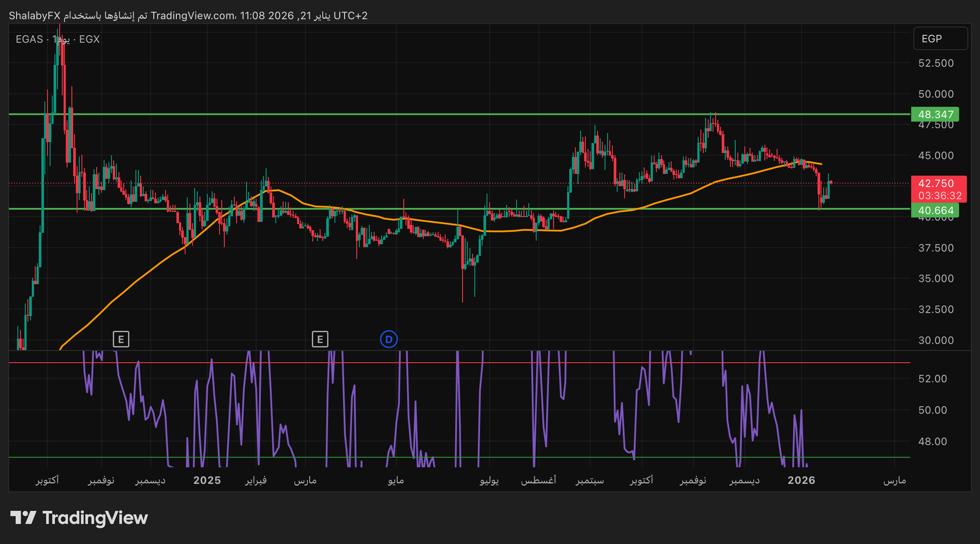Click the مايو month label on time axis
The image size is (980, 544).
click(396, 480)
